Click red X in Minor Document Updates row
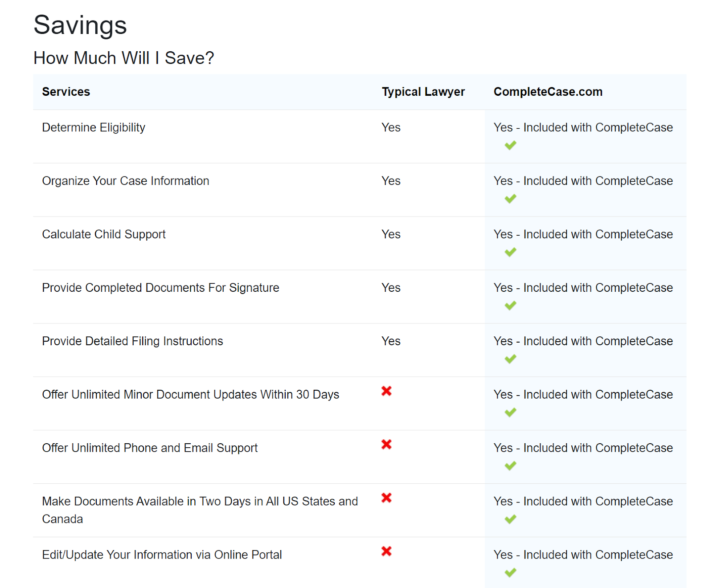Image resolution: width=713 pixels, height=588 pixels. pos(386,391)
